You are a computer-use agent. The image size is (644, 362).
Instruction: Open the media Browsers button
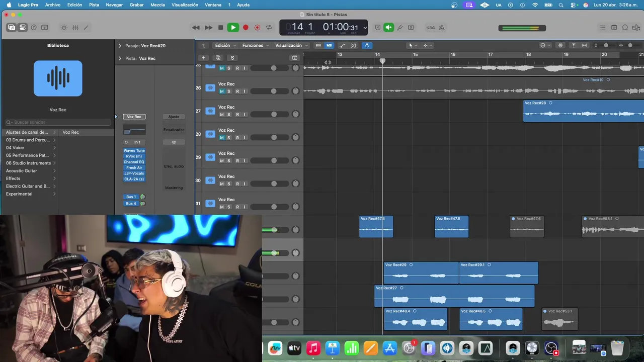tap(636, 28)
